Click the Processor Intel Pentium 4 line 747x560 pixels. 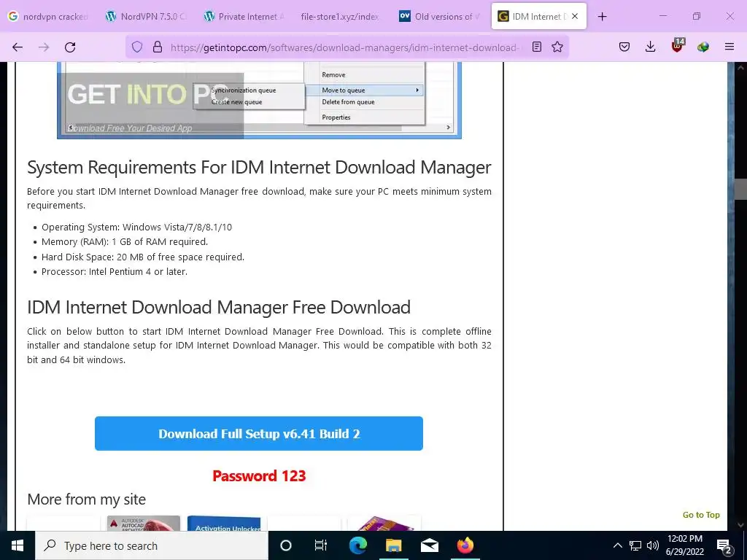coord(115,272)
